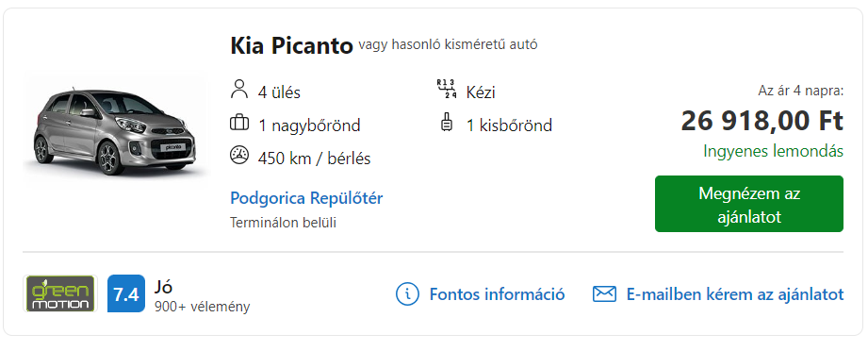Click the 900+ vélemény reviews text
The width and height of the screenshot is (868, 351).
click(202, 306)
